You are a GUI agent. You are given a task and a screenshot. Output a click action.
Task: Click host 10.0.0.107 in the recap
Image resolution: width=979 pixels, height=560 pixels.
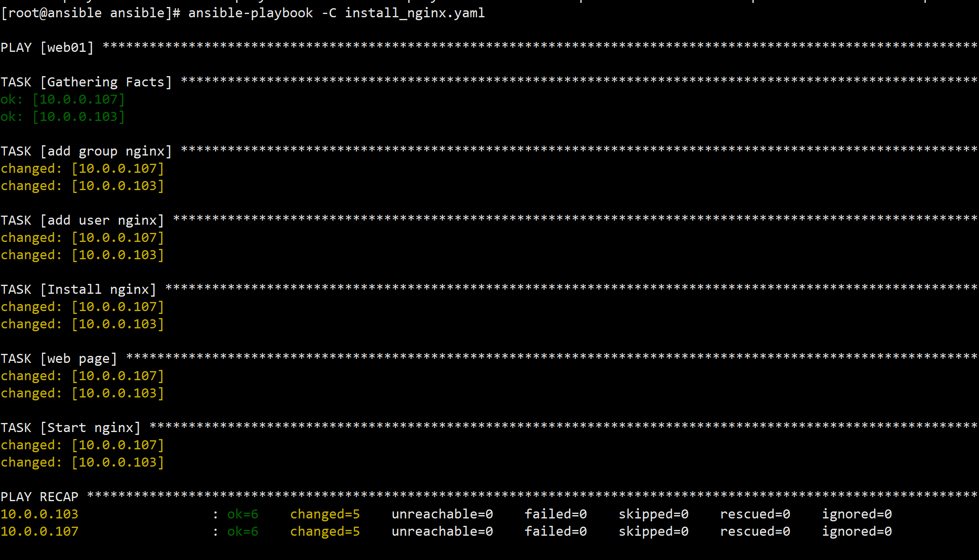[40, 532]
